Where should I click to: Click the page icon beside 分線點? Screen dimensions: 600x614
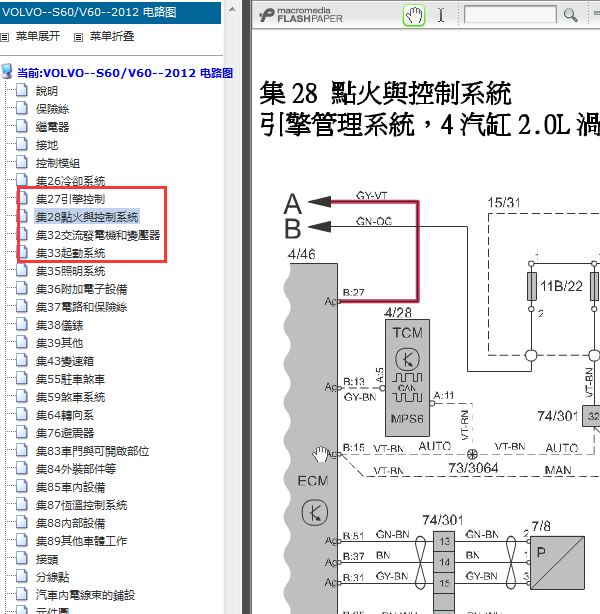coord(22,576)
